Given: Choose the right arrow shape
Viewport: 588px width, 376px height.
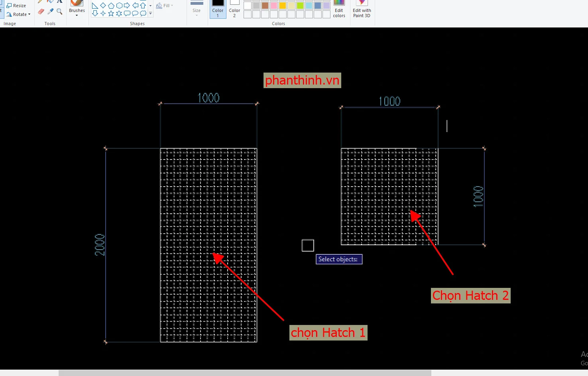Looking at the screenshot, I should 127,6.
